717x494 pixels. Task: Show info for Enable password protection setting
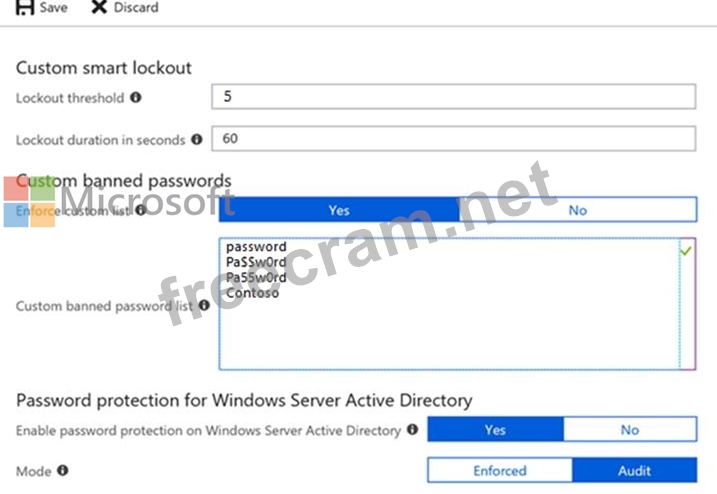pos(412,430)
